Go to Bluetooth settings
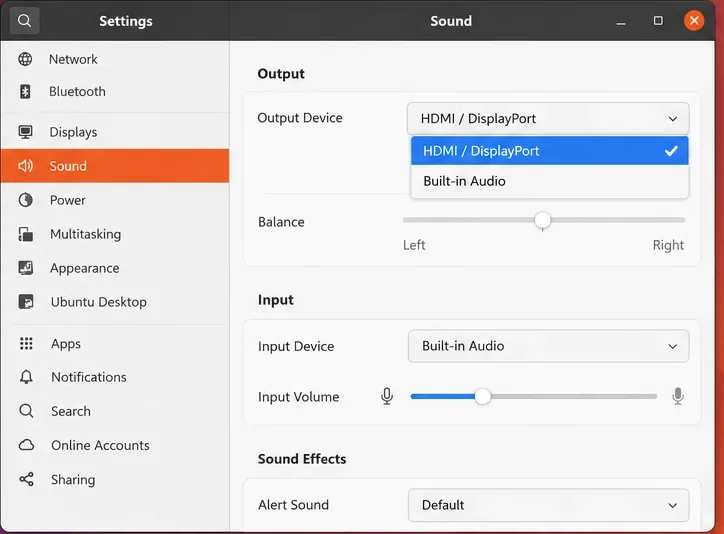The image size is (724, 534). pos(115,91)
